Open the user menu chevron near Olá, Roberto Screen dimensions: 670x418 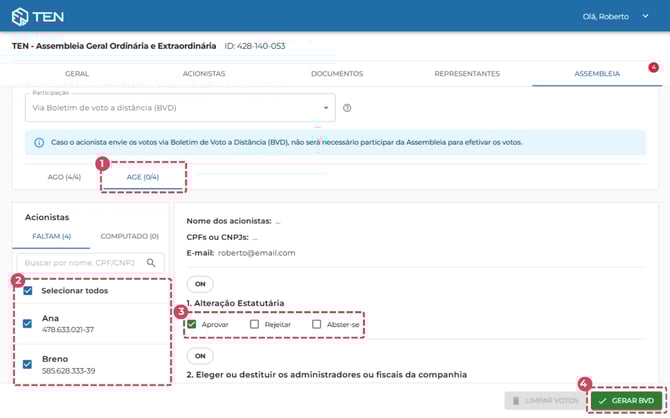point(646,16)
